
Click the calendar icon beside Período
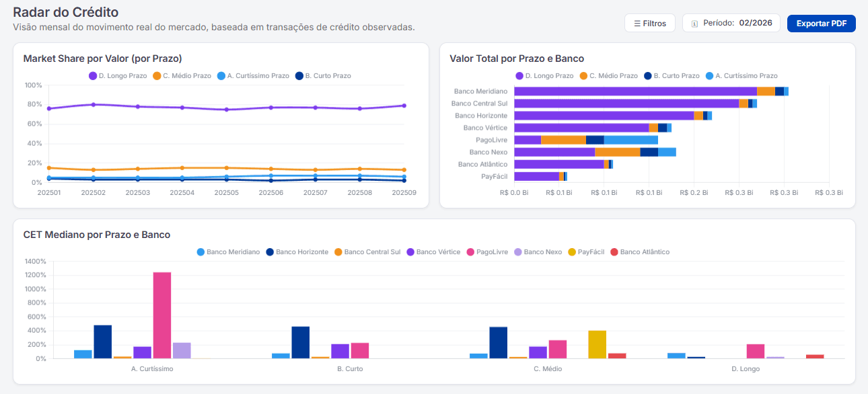pos(694,24)
